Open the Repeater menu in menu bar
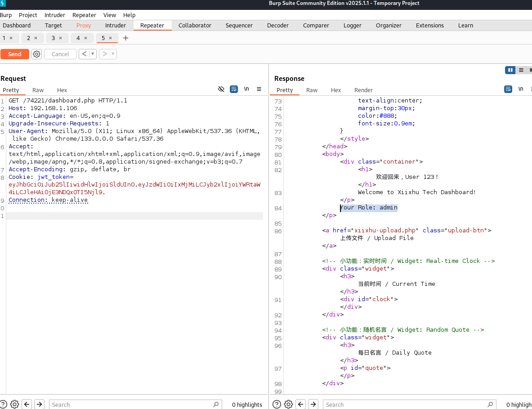532x409 pixels. 84,15
